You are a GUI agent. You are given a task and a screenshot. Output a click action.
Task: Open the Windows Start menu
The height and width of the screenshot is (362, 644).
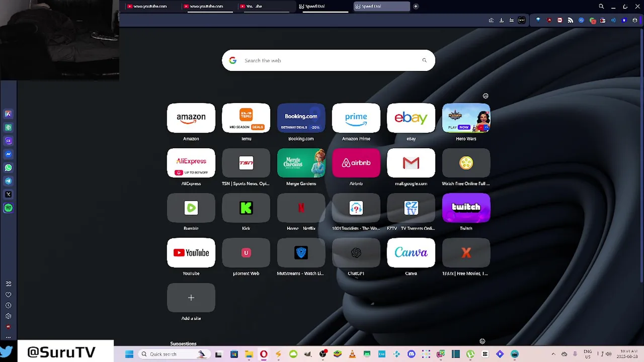click(x=129, y=354)
